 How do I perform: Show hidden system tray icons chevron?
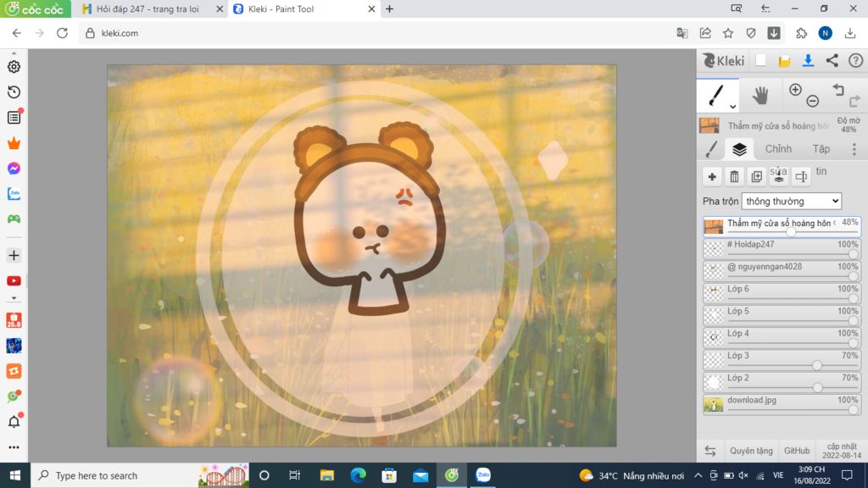click(x=698, y=475)
